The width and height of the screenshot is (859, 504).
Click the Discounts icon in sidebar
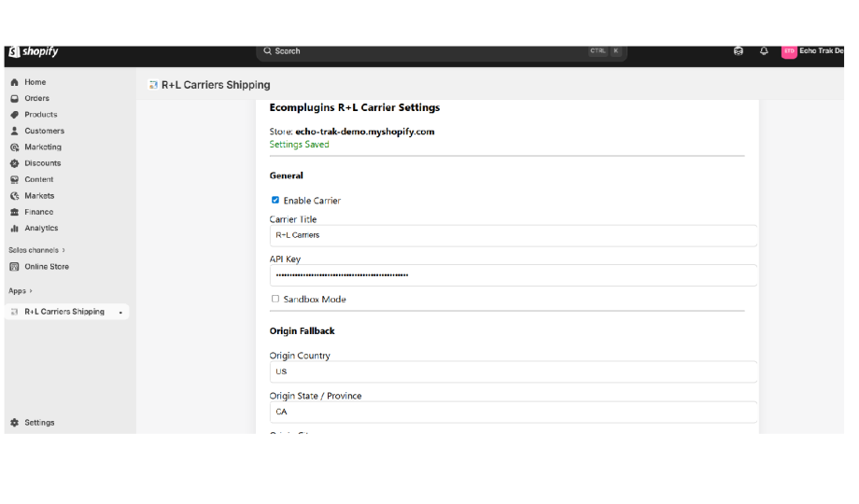point(14,163)
